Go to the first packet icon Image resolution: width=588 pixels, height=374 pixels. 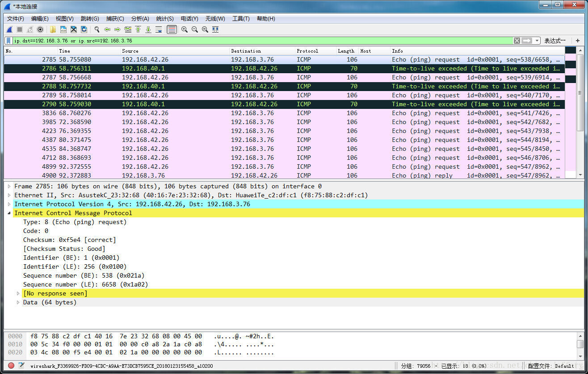(x=138, y=29)
